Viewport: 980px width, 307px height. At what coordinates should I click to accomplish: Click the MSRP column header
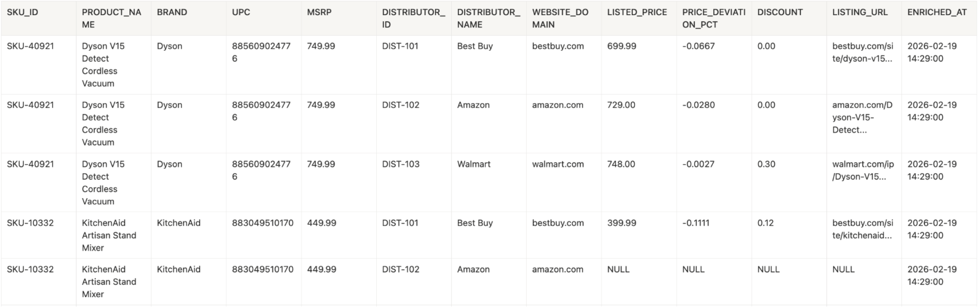coord(319,13)
